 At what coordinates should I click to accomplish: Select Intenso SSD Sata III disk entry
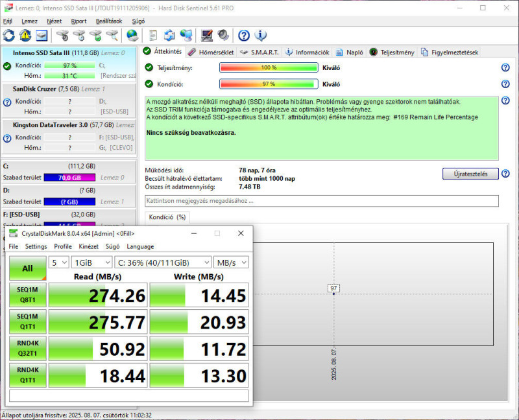coord(69,64)
